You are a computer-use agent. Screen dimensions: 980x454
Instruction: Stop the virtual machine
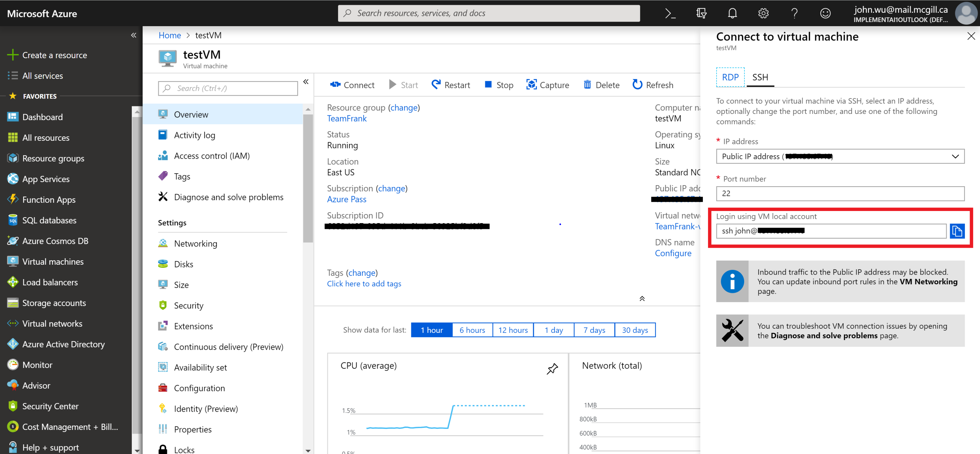(x=499, y=85)
